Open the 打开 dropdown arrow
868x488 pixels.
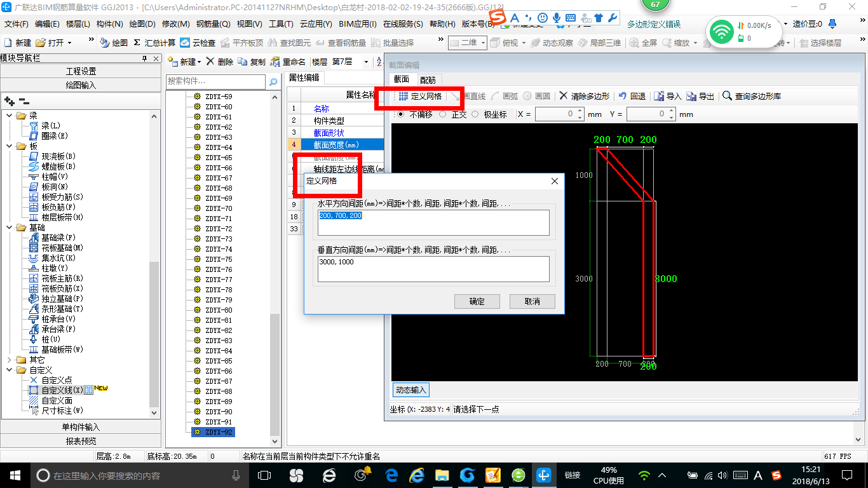coord(69,43)
